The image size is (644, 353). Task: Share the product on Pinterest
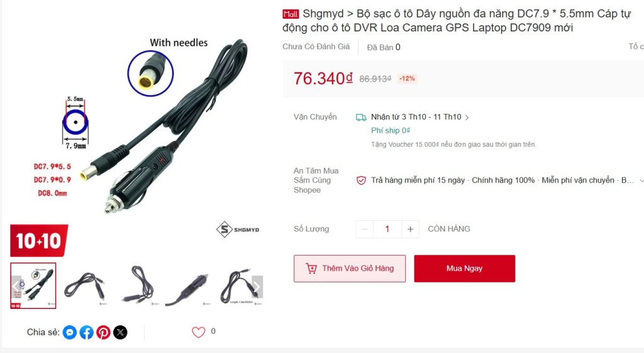(104, 332)
